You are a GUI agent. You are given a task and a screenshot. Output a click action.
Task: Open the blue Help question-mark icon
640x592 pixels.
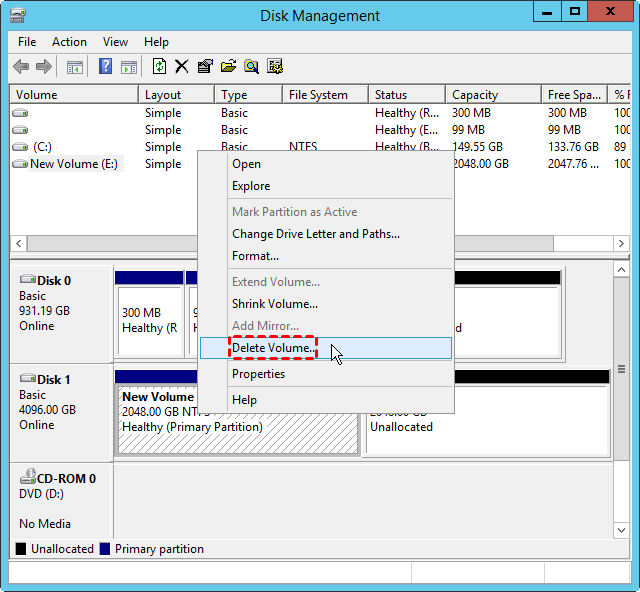(105, 66)
